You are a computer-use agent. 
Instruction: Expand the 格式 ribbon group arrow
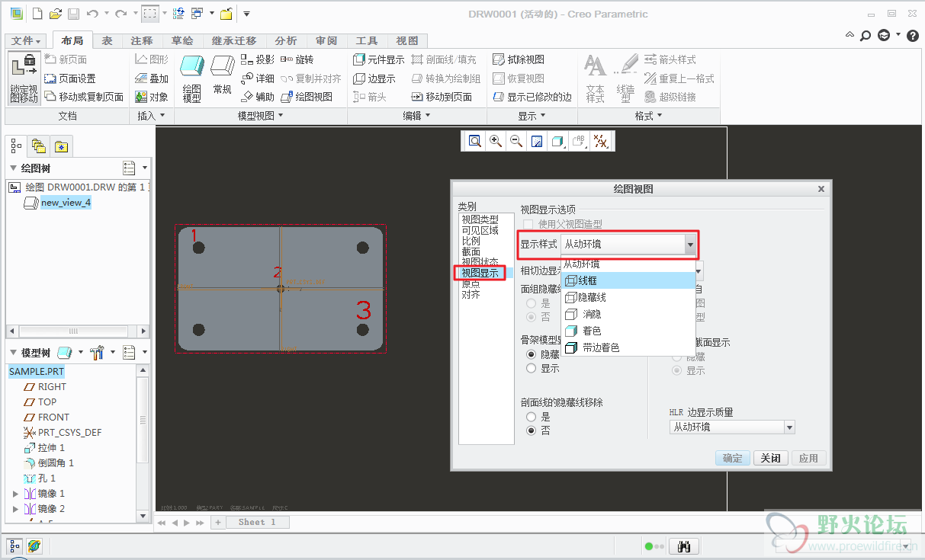(659, 116)
